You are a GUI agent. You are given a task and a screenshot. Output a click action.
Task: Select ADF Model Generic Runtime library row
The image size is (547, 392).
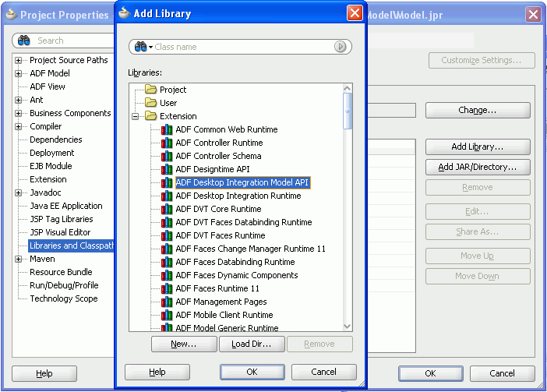click(x=227, y=328)
